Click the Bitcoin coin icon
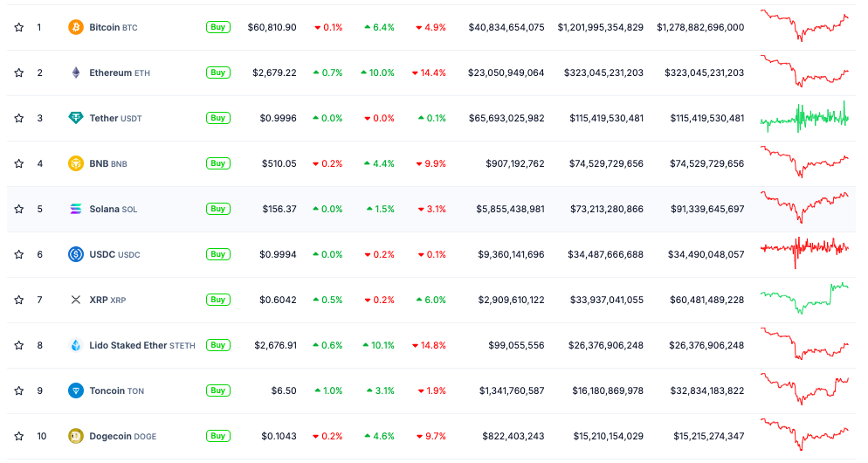The image size is (868, 463). (x=76, y=27)
